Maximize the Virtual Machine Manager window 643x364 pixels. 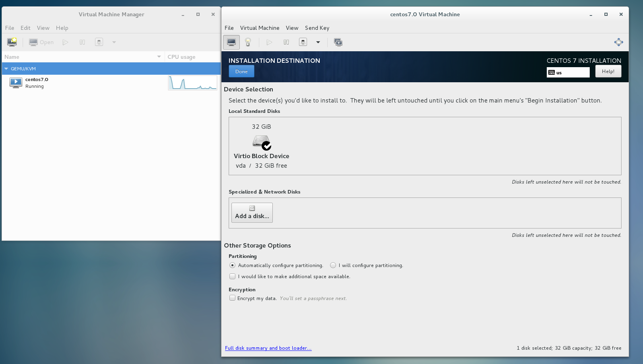pyautogui.click(x=198, y=14)
